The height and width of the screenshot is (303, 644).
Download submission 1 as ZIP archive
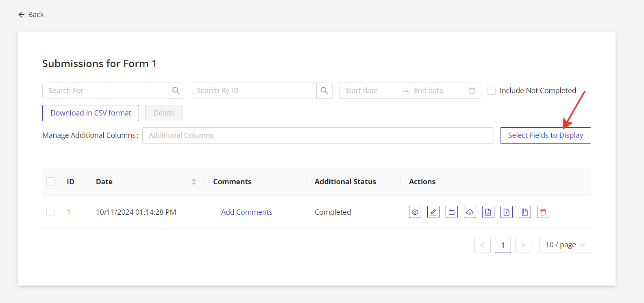(x=524, y=212)
